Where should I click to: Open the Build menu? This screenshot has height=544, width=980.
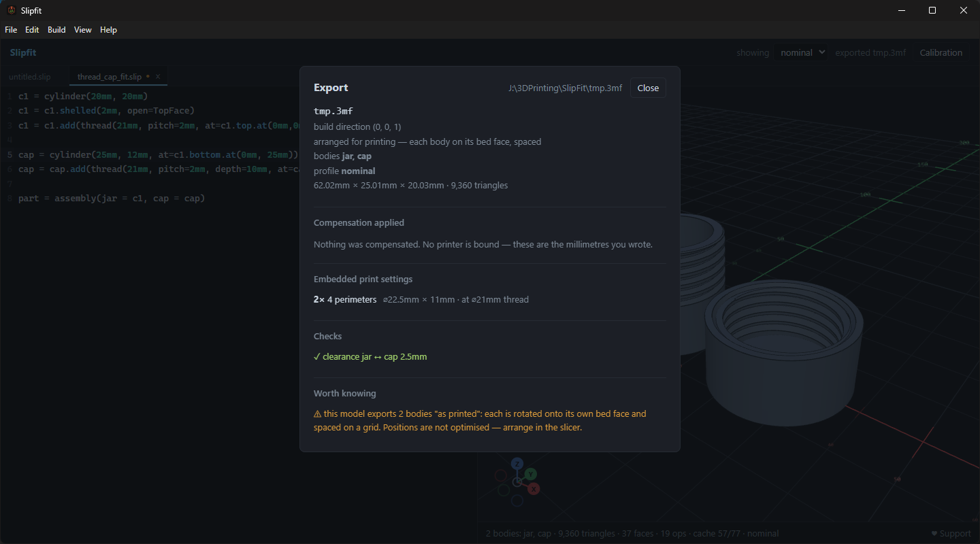(x=56, y=30)
